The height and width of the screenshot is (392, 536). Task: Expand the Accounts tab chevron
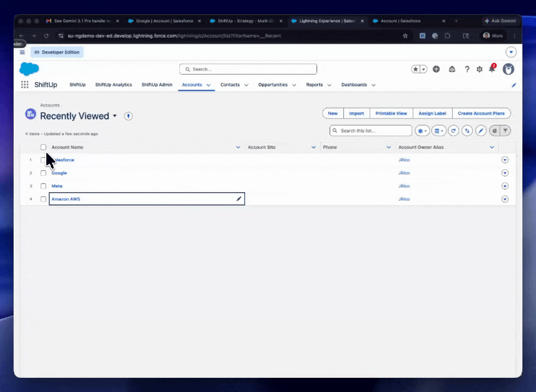click(x=209, y=85)
